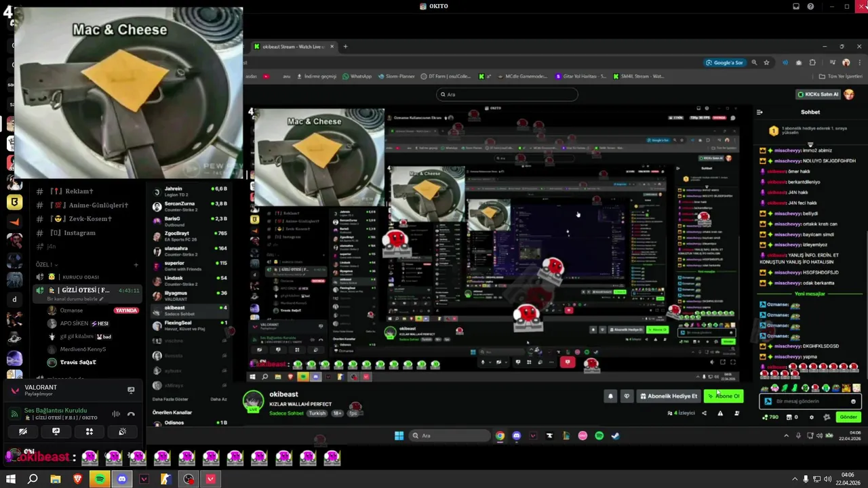The width and height of the screenshot is (868, 488).
Task: Expand list with Daha Fazla Göster
Action: click(171, 399)
